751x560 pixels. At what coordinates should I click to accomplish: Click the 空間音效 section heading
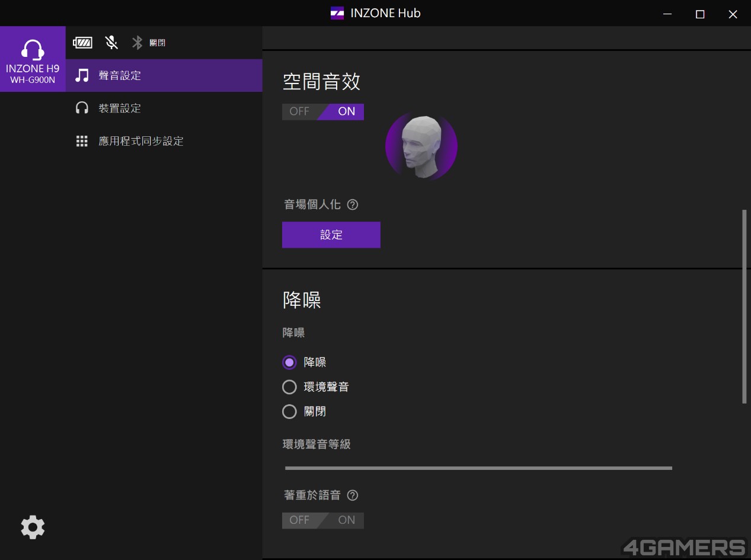pyautogui.click(x=321, y=81)
